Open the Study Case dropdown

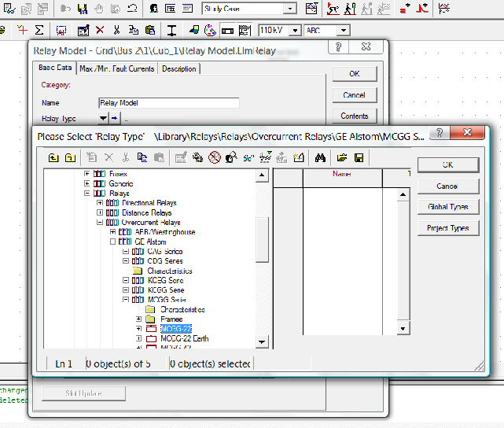pyautogui.click(x=290, y=9)
